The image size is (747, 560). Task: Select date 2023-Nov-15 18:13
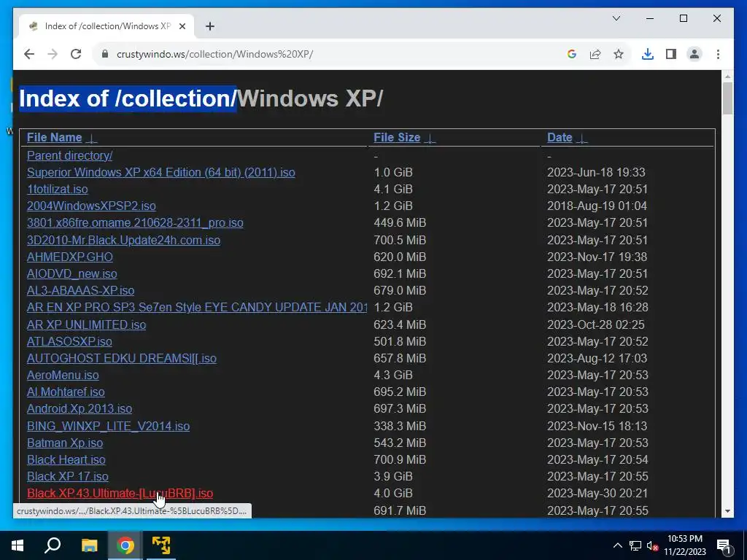597,426
